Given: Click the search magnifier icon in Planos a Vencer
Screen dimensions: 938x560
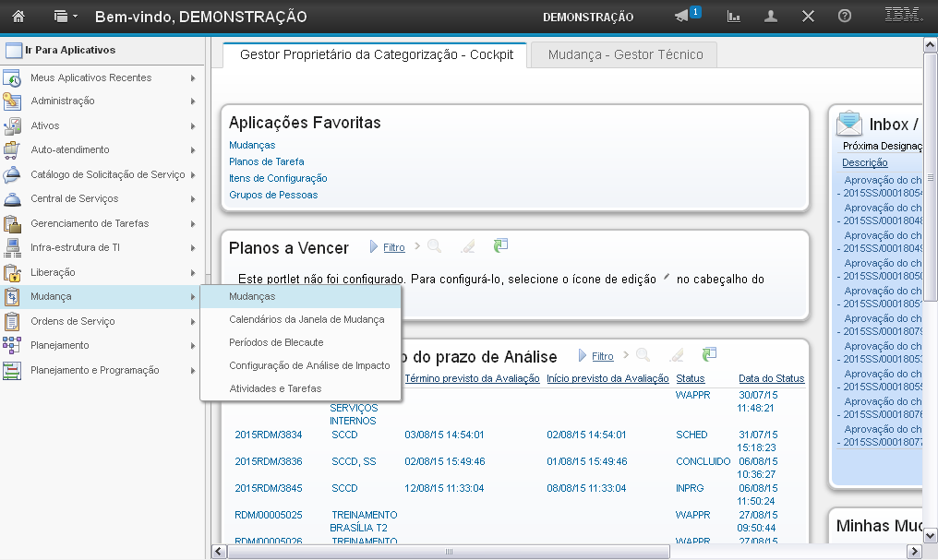Looking at the screenshot, I should pos(434,246).
